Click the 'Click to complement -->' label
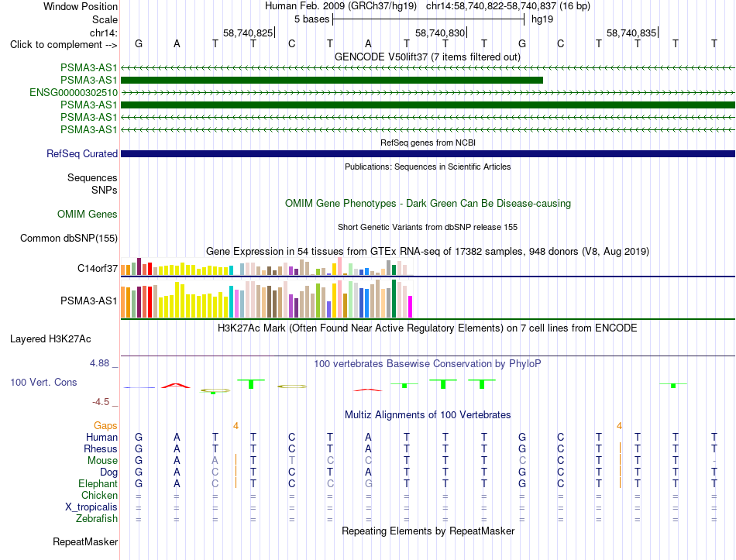 64,45
